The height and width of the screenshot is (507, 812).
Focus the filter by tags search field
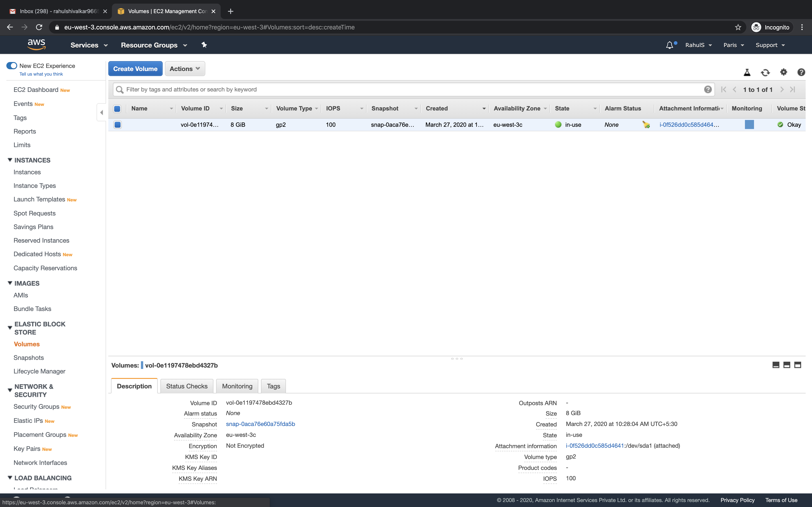click(x=413, y=90)
